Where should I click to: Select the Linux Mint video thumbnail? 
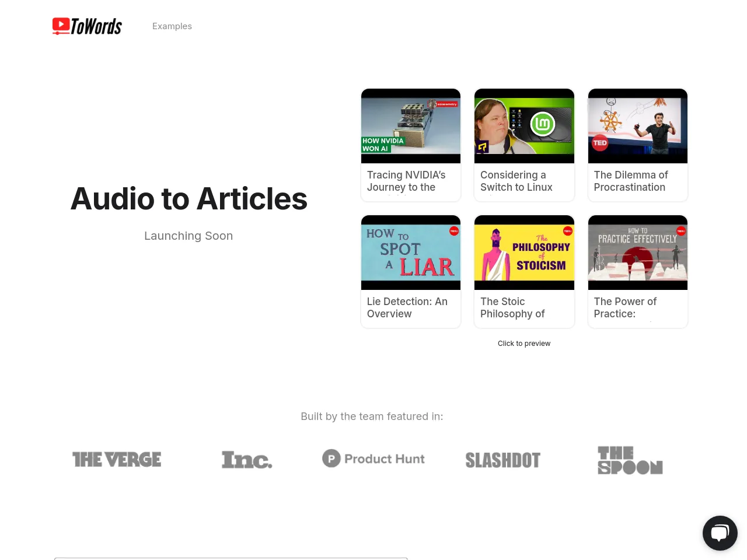coord(524,126)
